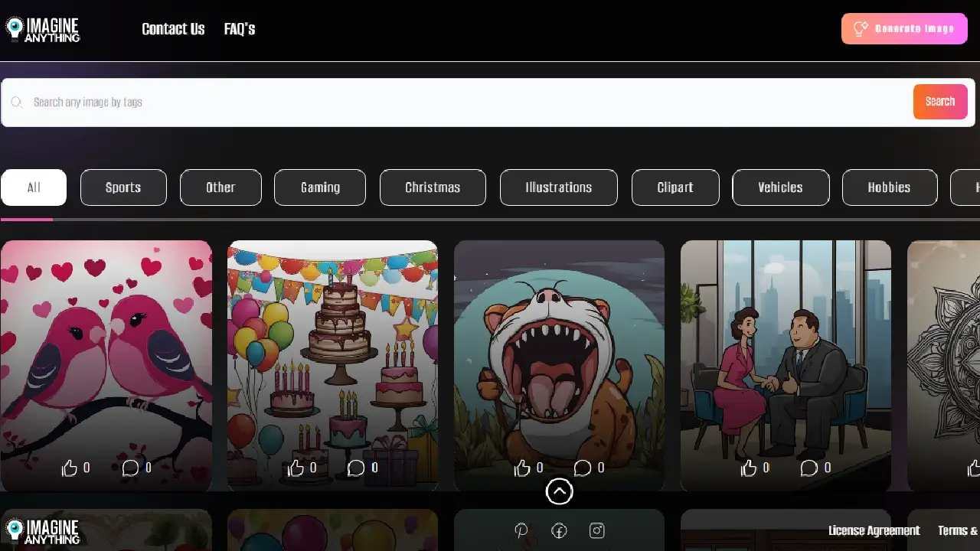Screen dimensions: 980x551
Task: Switch to the Clipart category
Action: tap(675, 187)
